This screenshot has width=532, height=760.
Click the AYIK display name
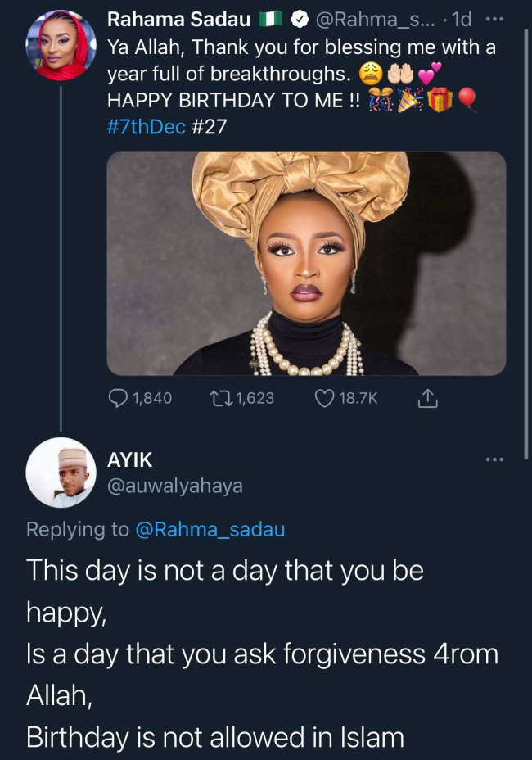129,459
